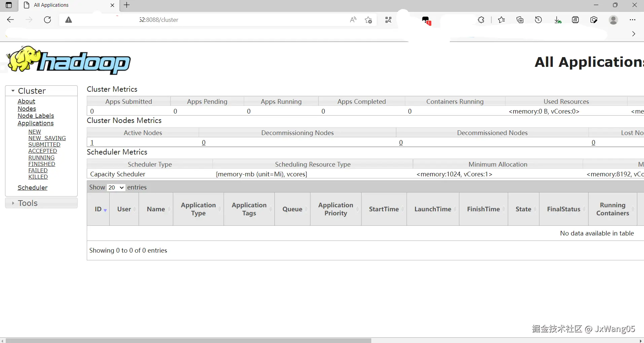Click the browser back arrow
This screenshot has width=644, height=343.
tap(10, 20)
